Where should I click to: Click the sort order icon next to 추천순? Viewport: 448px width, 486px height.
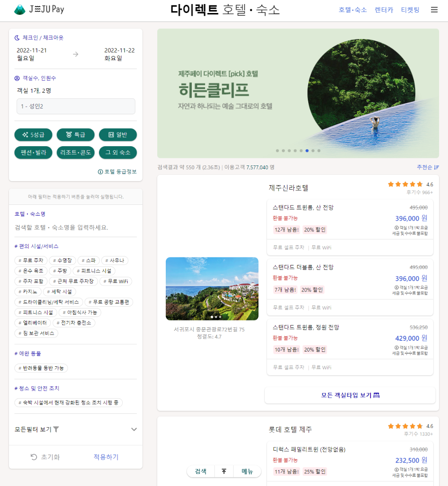436,167
